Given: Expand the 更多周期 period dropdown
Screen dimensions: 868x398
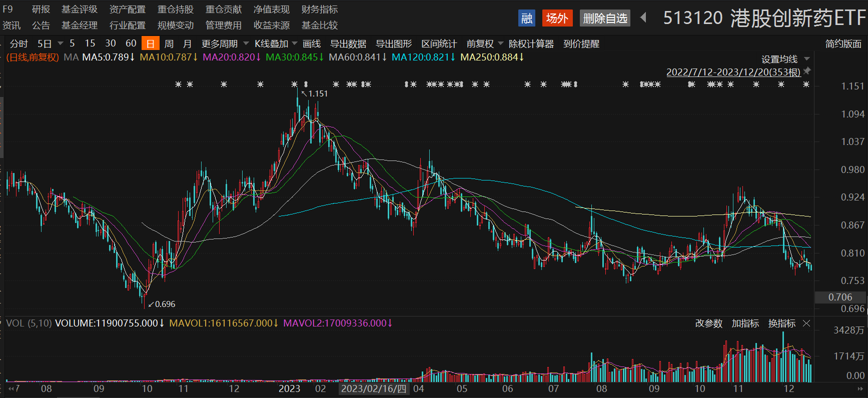Looking at the screenshot, I should click(x=225, y=43).
